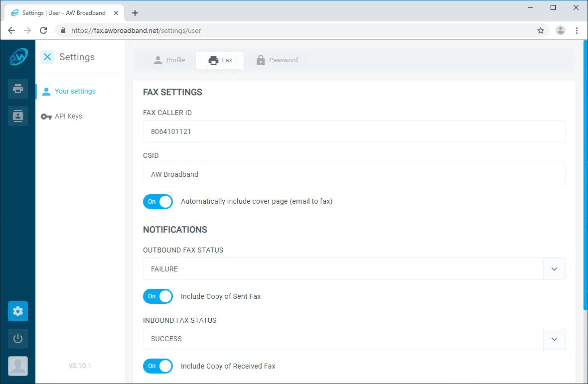The width and height of the screenshot is (588, 384).
Task: Bookmark this page with star
Action: [x=540, y=30]
